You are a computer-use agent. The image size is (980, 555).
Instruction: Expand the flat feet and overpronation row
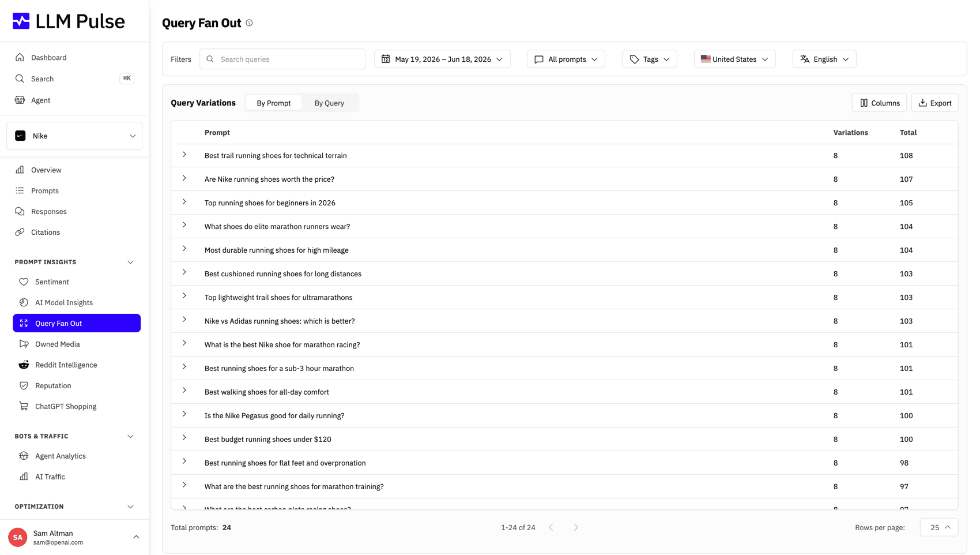point(184,462)
